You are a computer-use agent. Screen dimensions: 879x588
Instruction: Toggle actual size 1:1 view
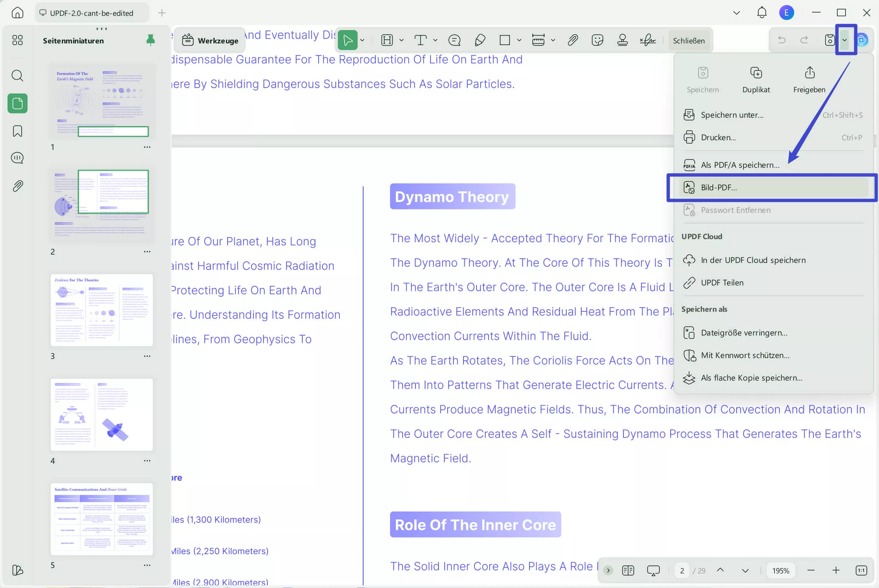[x=861, y=570]
